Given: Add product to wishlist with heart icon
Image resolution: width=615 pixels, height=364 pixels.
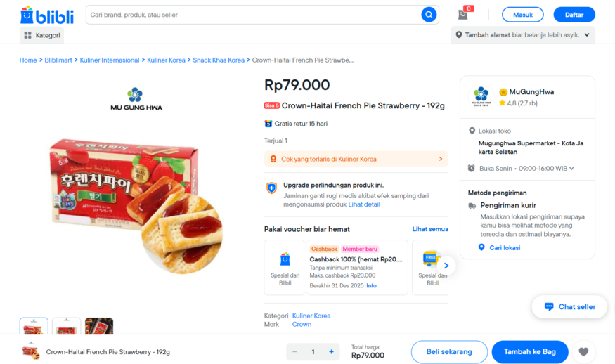Looking at the screenshot, I should (x=583, y=352).
